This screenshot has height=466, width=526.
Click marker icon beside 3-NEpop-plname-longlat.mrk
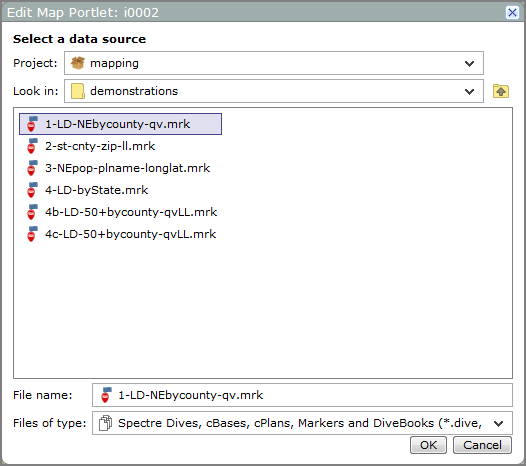[x=32, y=168]
